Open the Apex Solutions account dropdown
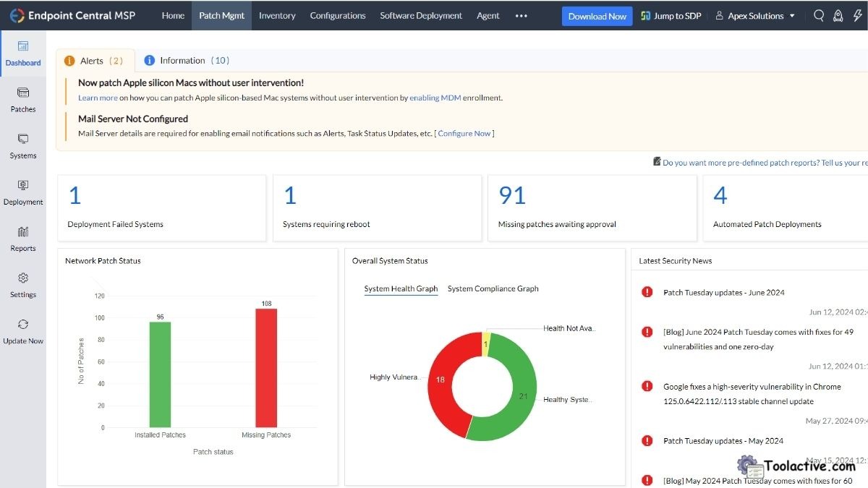Screen dimensions: 868x488 coord(754,14)
